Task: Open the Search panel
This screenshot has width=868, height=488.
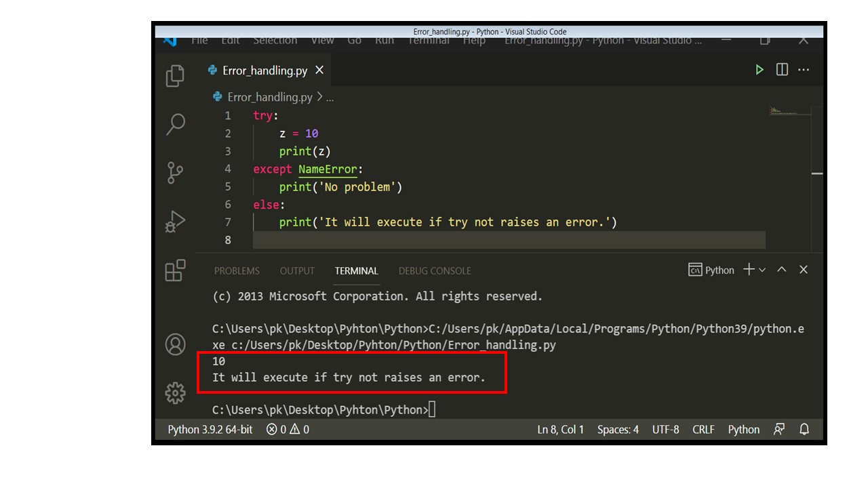Action: click(174, 124)
